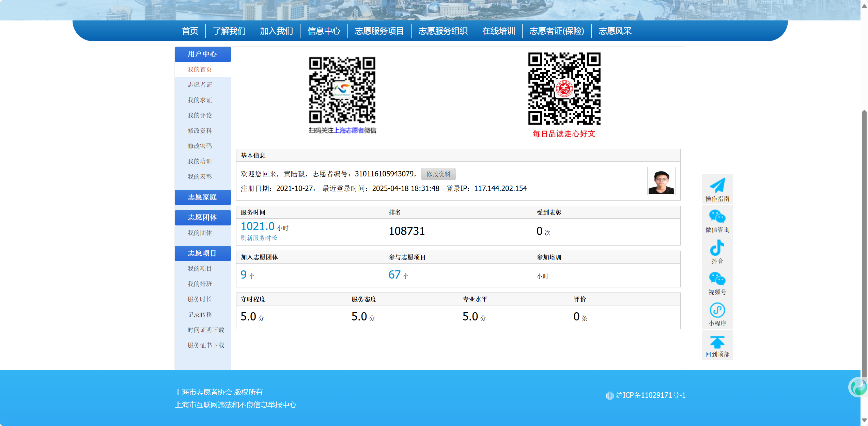Image resolution: width=868 pixels, height=426 pixels.
Task: Click the 操作指南 paper plane icon
Action: coord(717,186)
